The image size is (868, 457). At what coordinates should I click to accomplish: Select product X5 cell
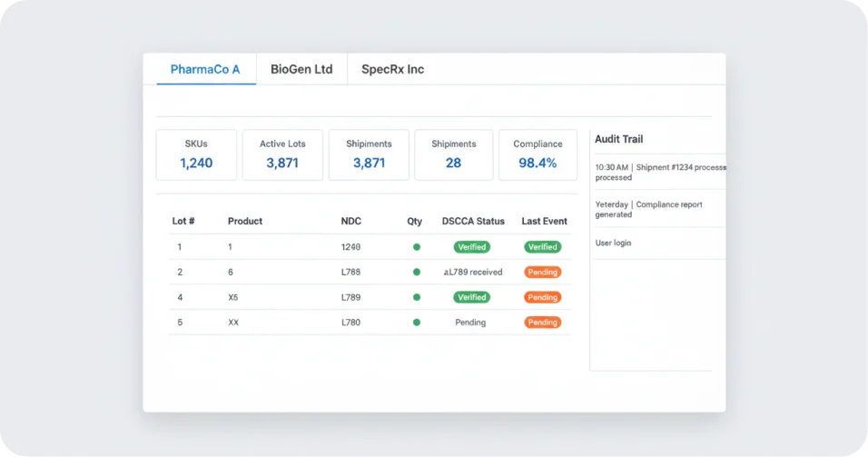pyautogui.click(x=233, y=297)
